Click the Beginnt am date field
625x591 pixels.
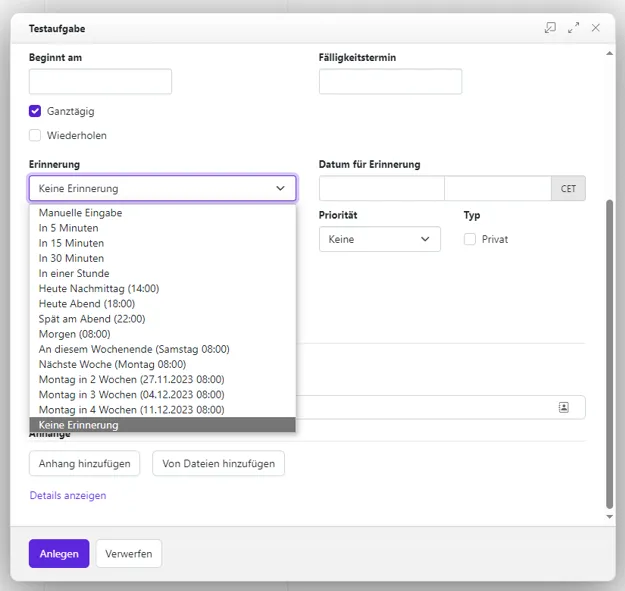(100, 81)
